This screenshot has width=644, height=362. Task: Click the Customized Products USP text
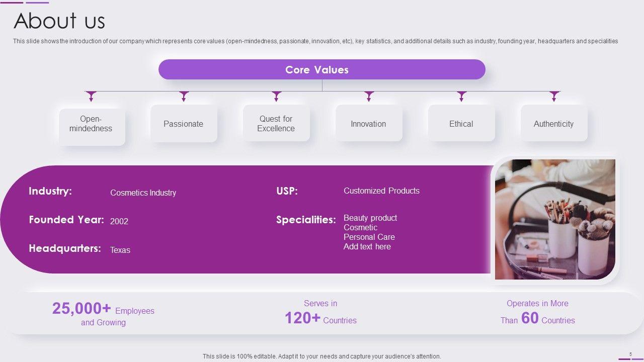click(x=381, y=191)
